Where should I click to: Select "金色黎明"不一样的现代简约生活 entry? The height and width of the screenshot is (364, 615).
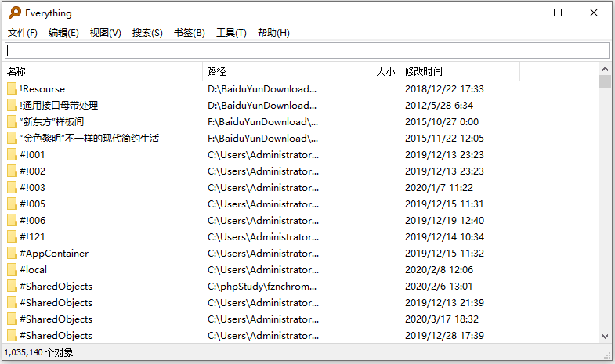pos(89,139)
